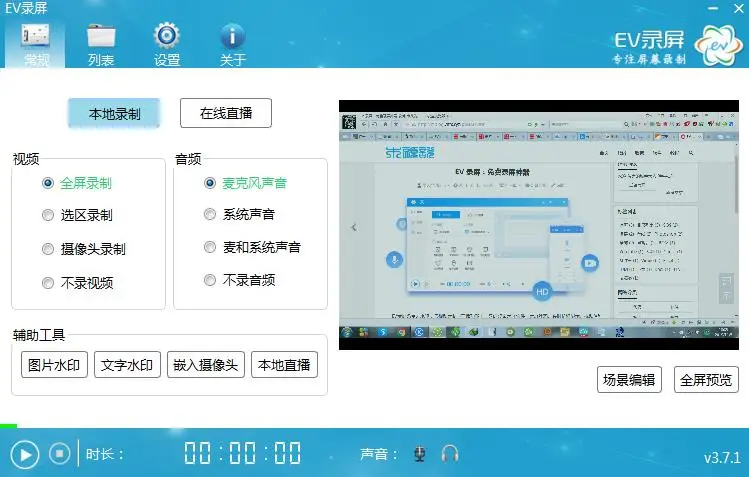Screen dimensions: 749x477
Task: Open 场景编辑 scene editor
Action: 629,380
